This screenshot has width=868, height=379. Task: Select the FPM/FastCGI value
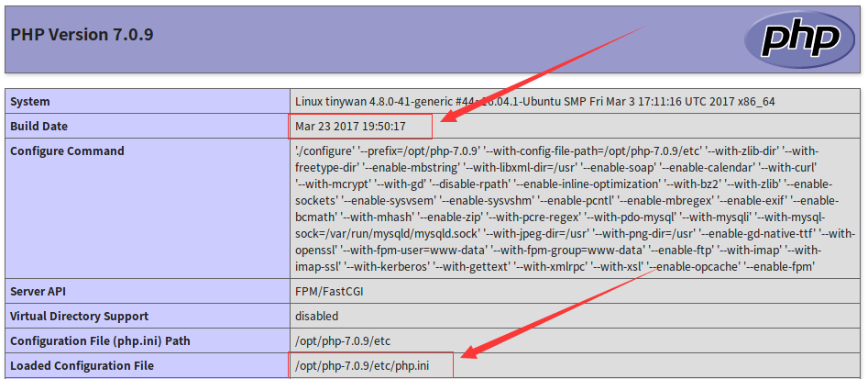coord(329,292)
